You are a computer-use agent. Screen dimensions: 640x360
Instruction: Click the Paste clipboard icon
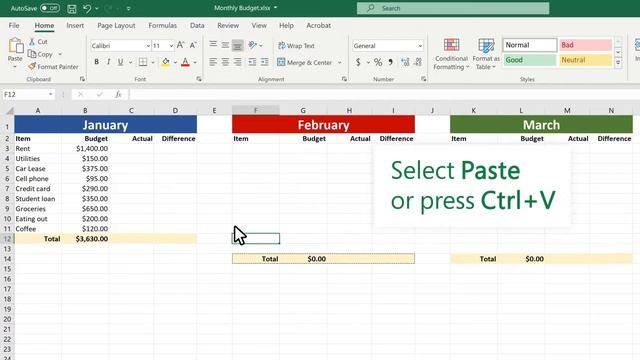[16, 46]
